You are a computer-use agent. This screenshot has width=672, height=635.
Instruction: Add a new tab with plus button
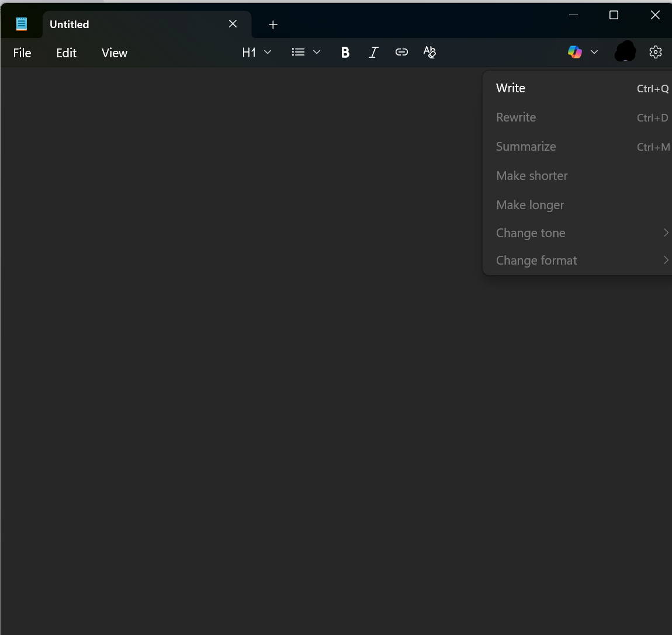(x=273, y=25)
